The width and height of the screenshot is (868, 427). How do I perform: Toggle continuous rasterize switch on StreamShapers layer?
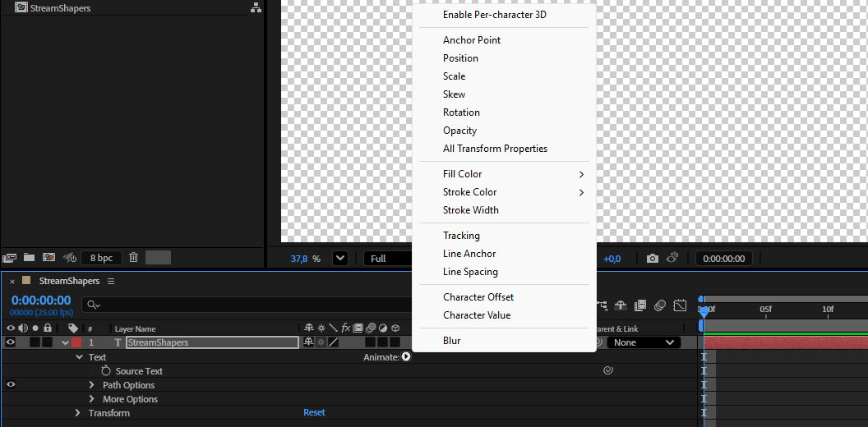click(x=321, y=342)
